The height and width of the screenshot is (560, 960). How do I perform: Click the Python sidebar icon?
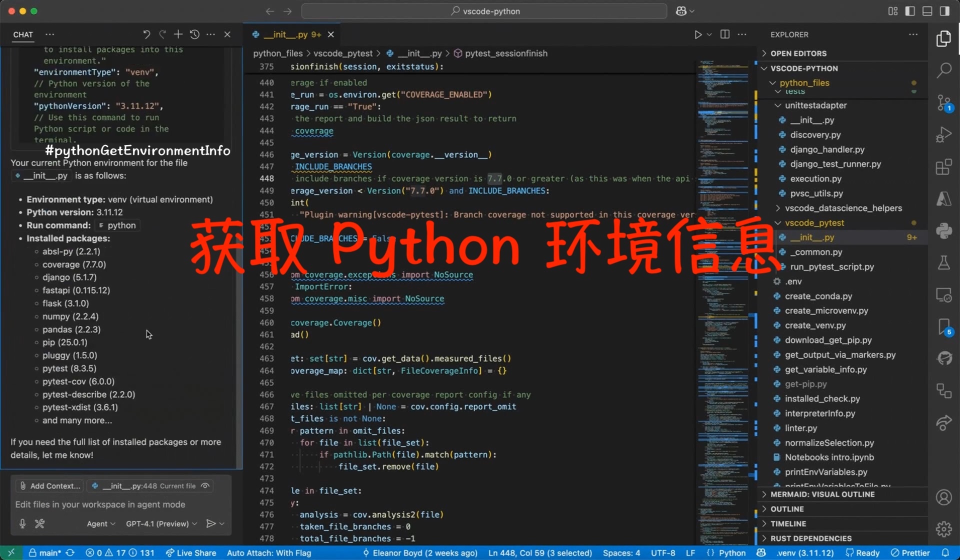tap(943, 230)
